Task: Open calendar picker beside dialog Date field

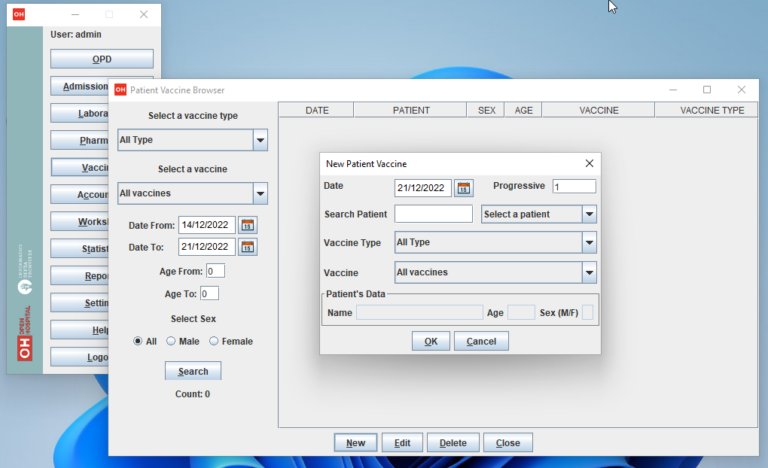Action: click(464, 187)
